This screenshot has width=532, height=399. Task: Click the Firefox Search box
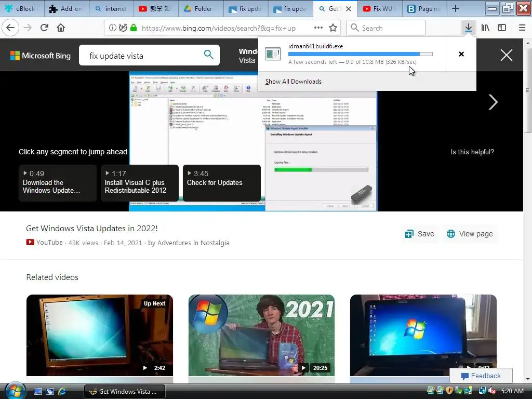click(386, 28)
